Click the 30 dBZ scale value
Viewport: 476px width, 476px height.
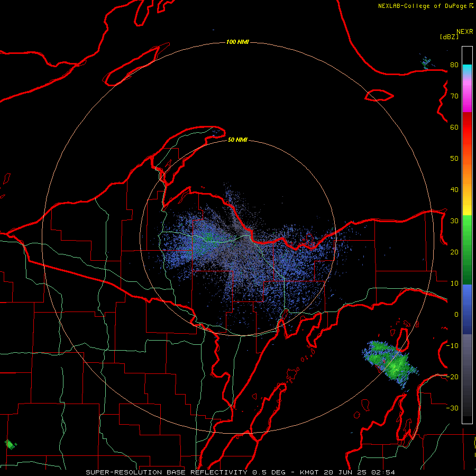(454, 221)
